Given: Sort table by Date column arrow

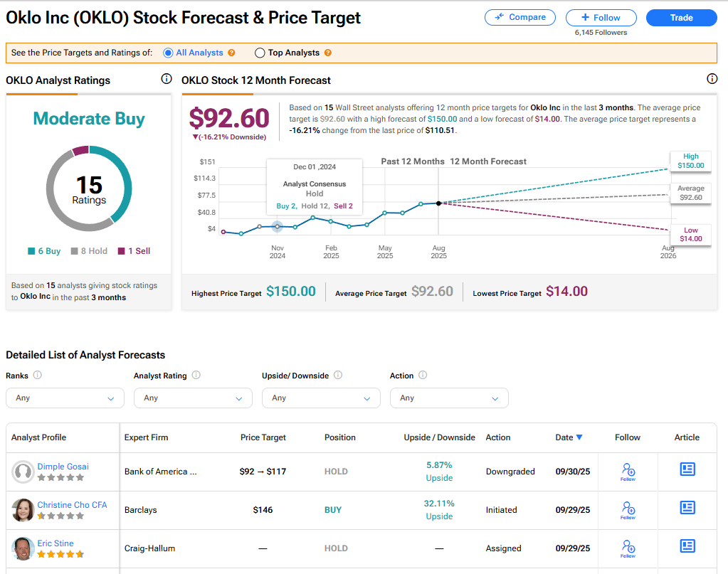Looking at the screenshot, I should click(579, 437).
